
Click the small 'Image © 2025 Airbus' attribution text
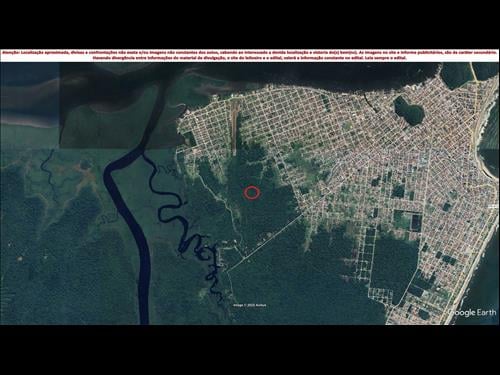tap(250, 305)
